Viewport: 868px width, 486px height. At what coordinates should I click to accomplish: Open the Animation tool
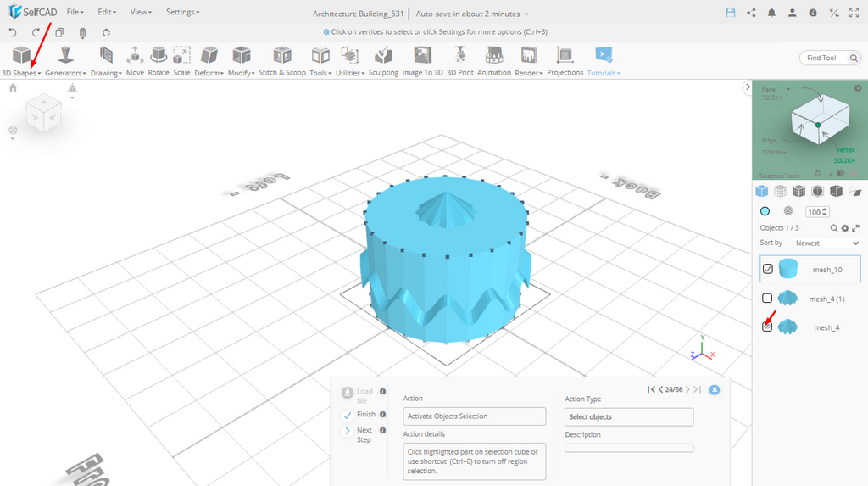[494, 61]
